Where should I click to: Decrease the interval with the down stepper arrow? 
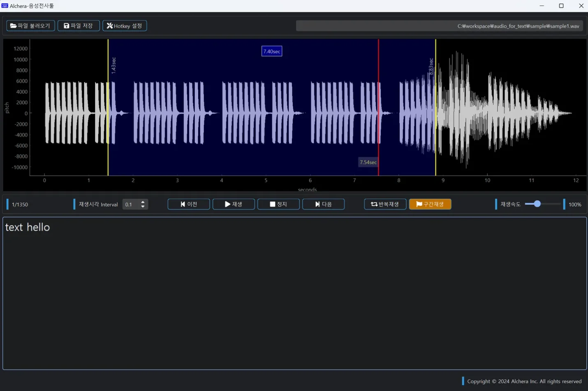point(143,207)
